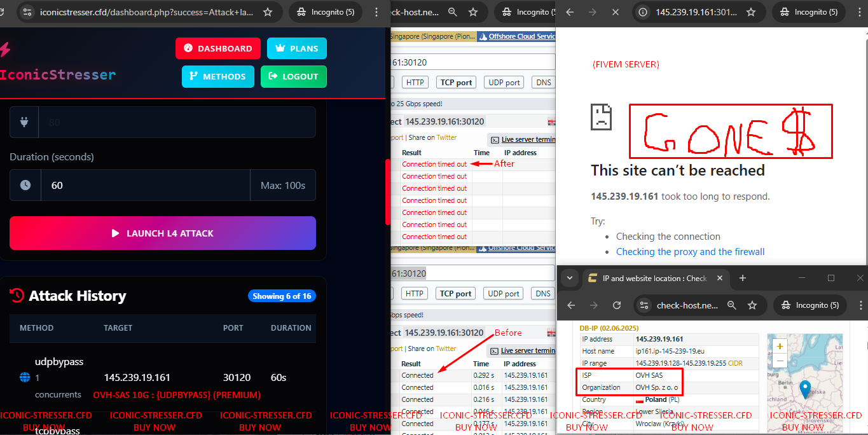868x435 pixels.
Task: Click lower Twitter share link
Action: 446,349
